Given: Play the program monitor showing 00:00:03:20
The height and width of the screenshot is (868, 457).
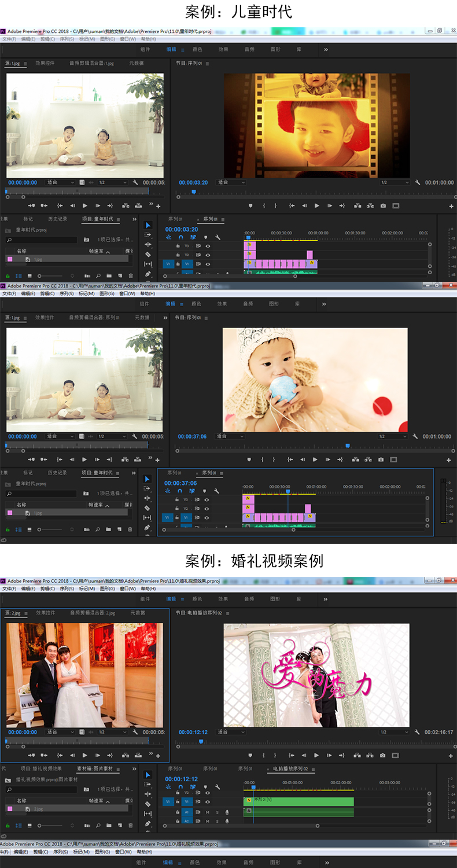Looking at the screenshot, I should pyautogui.click(x=316, y=205).
